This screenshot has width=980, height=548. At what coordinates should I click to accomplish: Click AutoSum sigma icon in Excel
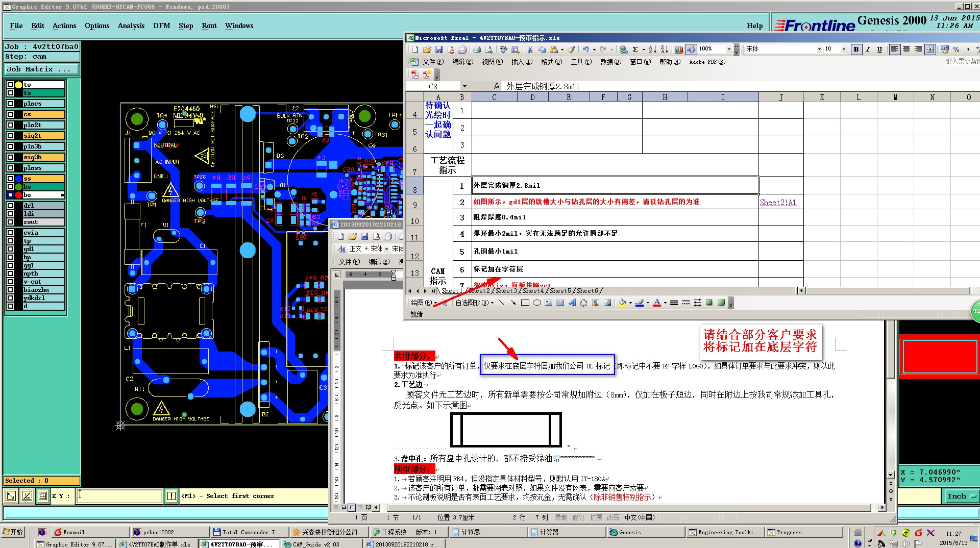click(635, 49)
